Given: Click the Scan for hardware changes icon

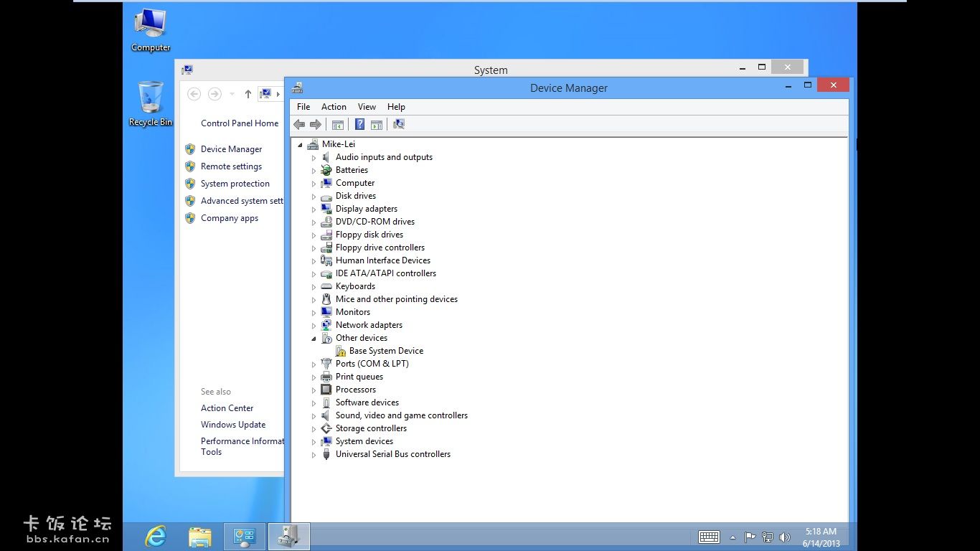Looking at the screenshot, I should coord(399,124).
